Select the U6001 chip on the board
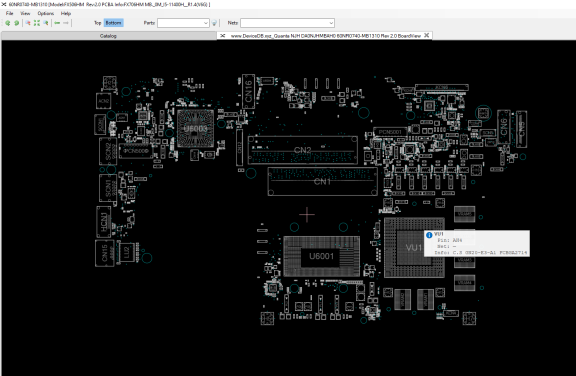 pyautogui.click(x=321, y=256)
